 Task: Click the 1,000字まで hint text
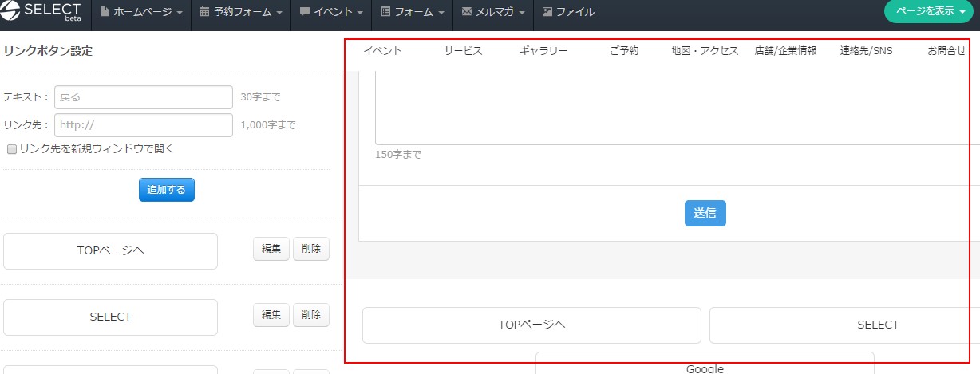pyautogui.click(x=268, y=125)
